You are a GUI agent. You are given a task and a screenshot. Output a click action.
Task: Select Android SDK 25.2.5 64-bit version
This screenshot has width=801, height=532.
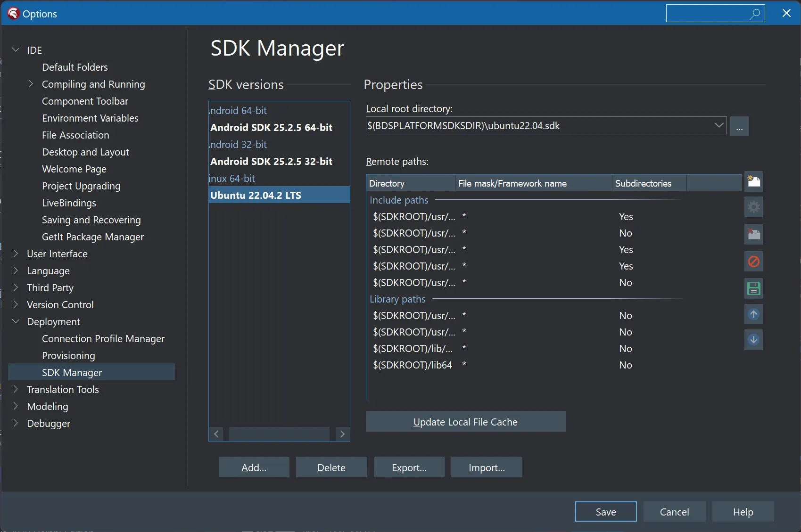(x=271, y=128)
